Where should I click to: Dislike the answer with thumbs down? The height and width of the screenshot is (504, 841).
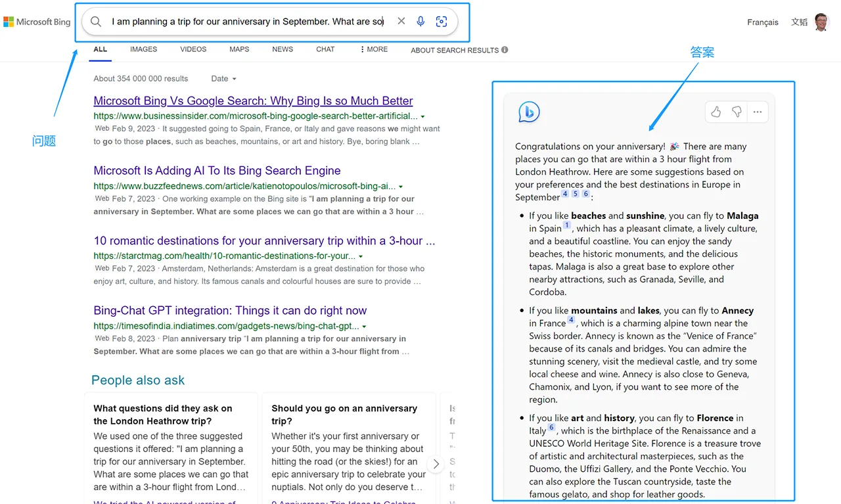point(737,112)
